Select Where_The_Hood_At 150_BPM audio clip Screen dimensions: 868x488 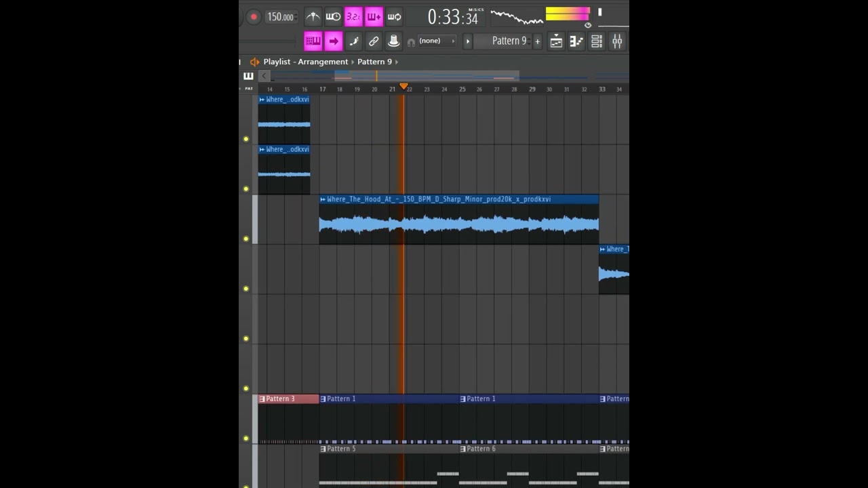coord(459,220)
